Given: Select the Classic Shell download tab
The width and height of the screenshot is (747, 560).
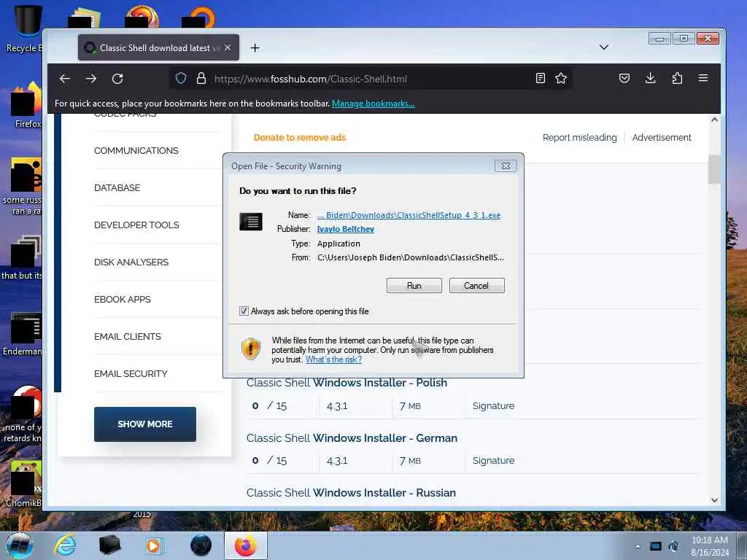Looking at the screenshot, I should tap(158, 47).
